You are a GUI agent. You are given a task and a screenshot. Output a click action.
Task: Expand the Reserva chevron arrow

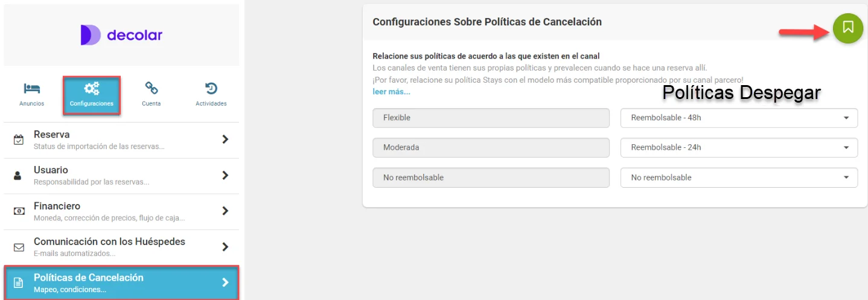coord(225,139)
